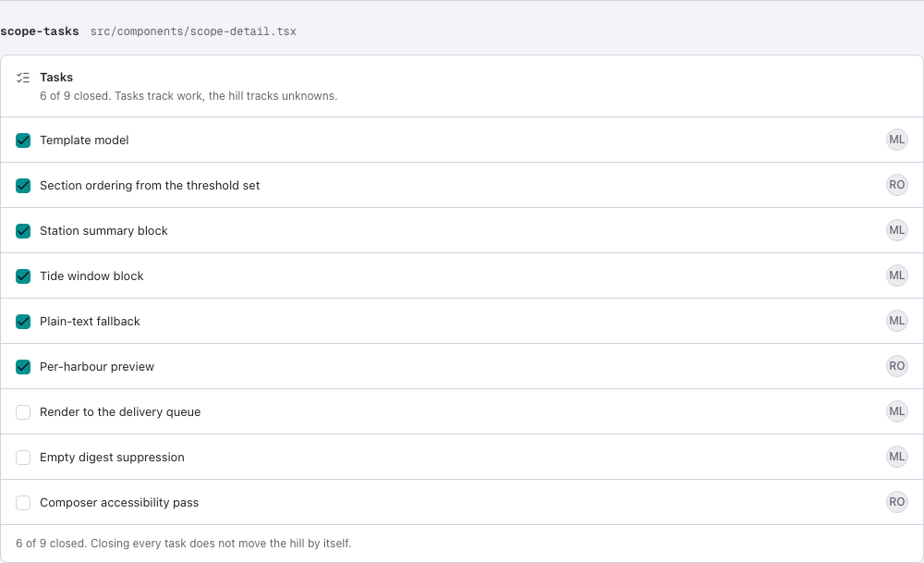Uncheck Section ordering from the threshold set
924x563 pixels.
point(23,186)
